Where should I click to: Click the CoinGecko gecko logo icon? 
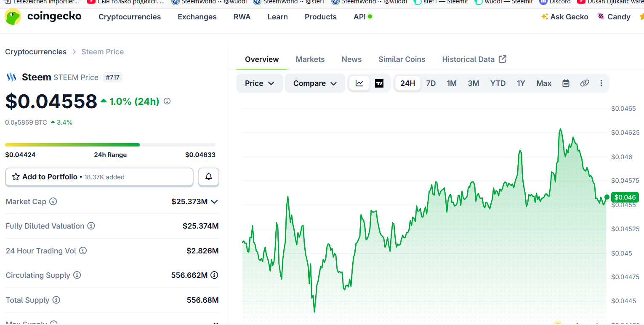13,17
